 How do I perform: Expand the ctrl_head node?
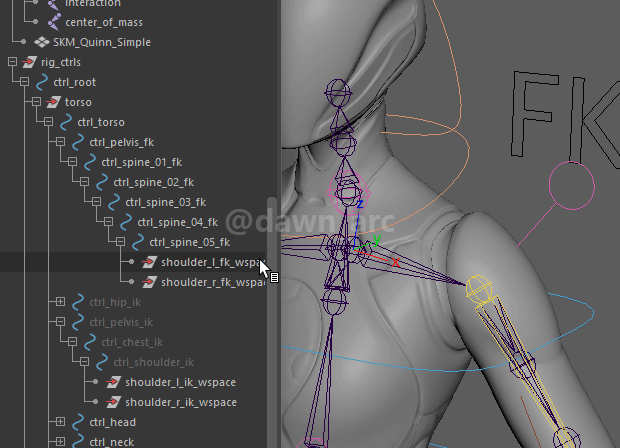point(60,422)
